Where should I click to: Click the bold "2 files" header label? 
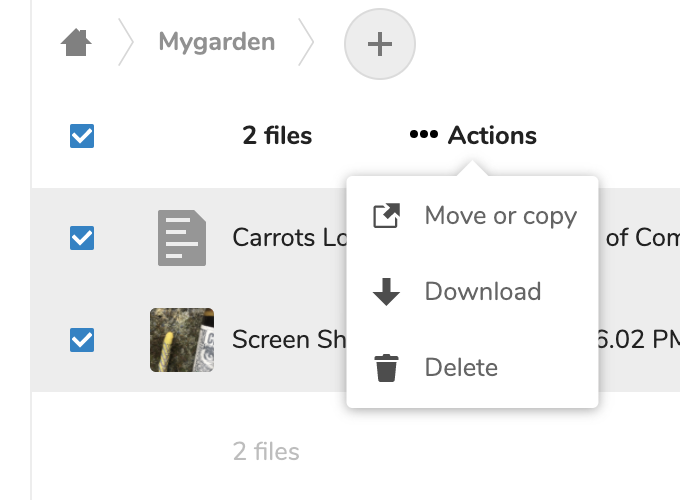pyautogui.click(x=277, y=136)
